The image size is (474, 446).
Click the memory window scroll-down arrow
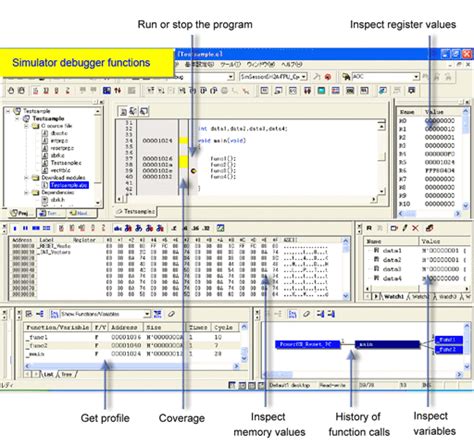coord(346,296)
